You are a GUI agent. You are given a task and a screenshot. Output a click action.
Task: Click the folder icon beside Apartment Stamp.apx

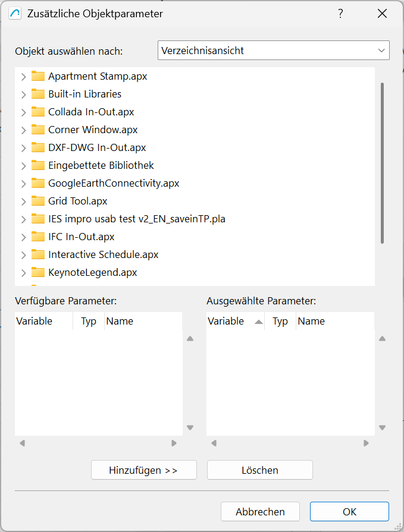click(x=37, y=76)
